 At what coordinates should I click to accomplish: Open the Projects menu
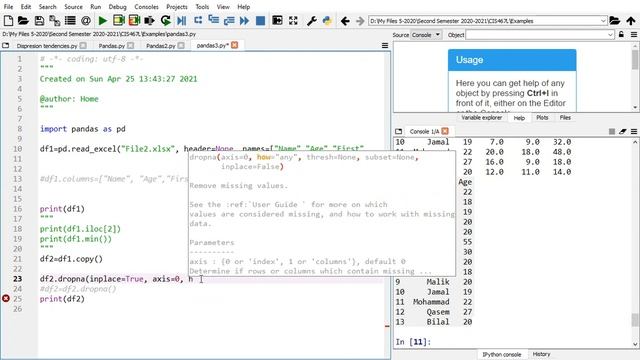tap(177, 7)
